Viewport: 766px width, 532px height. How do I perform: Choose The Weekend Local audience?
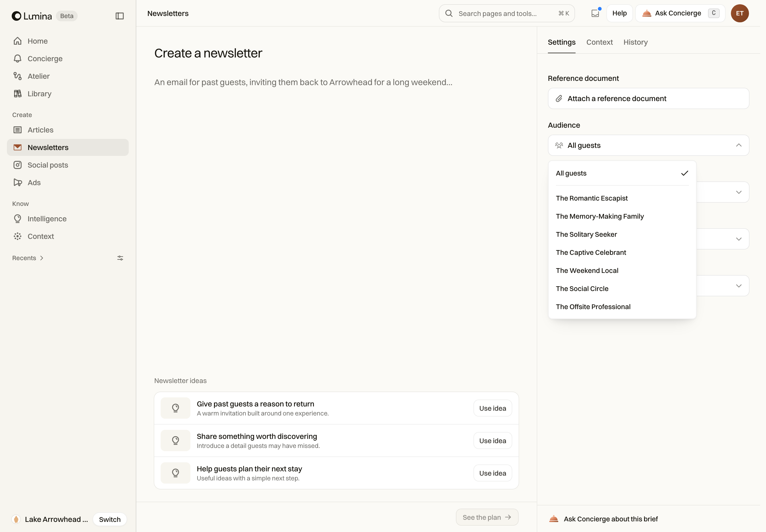pyautogui.click(x=622, y=271)
